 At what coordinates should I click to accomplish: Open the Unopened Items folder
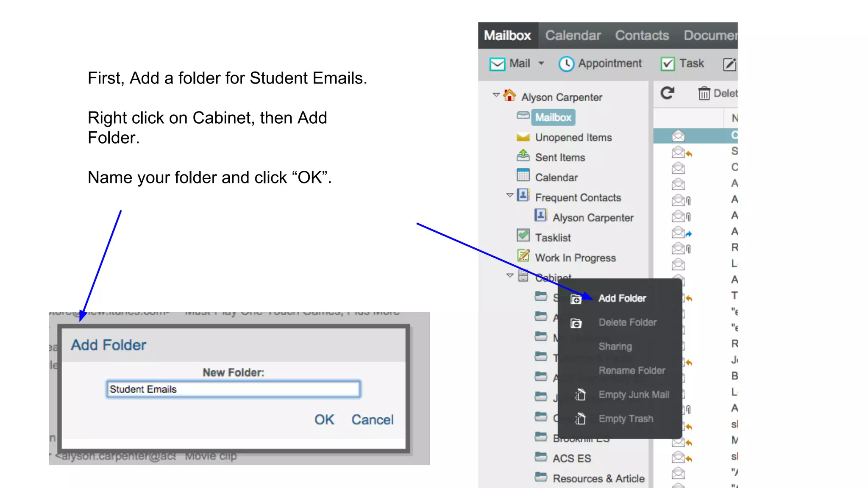[573, 138]
